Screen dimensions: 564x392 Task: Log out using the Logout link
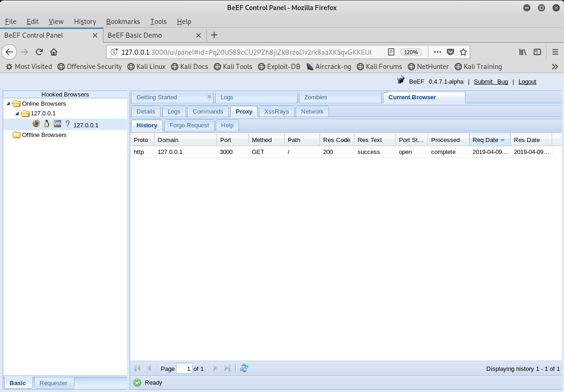tap(527, 81)
